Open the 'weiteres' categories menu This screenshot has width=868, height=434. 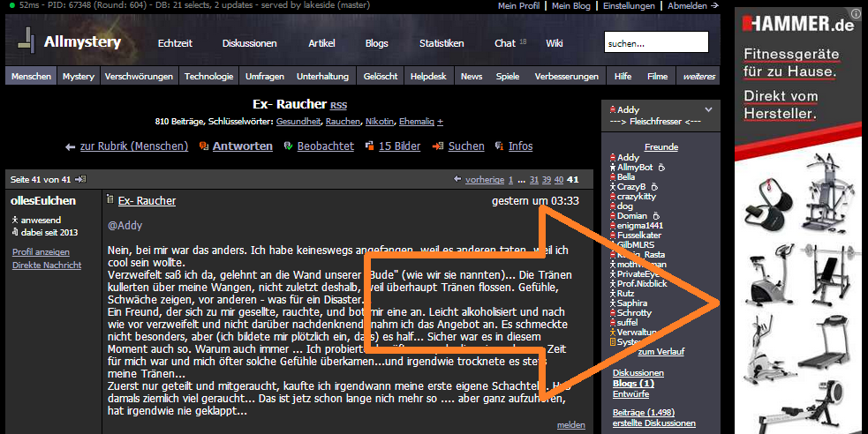tap(698, 77)
